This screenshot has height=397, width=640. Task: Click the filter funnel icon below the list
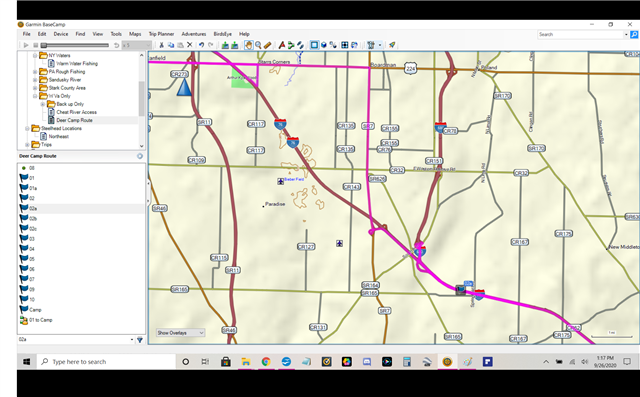click(x=140, y=339)
